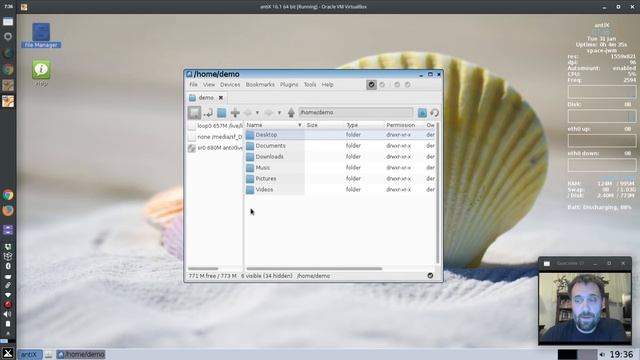Screen dimensions: 640x360
Task: Click the VirtualBox window title icon
Action: coord(24,7)
